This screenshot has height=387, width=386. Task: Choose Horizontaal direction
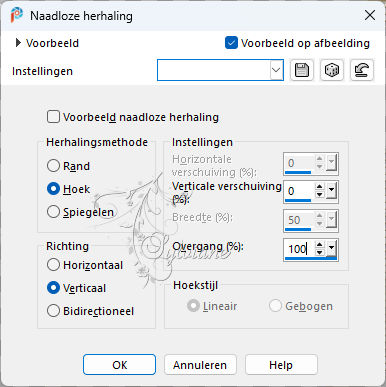click(53, 265)
